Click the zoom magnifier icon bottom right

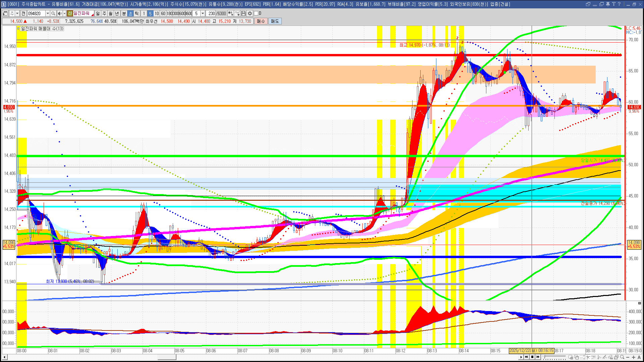click(x=622, y=357)
